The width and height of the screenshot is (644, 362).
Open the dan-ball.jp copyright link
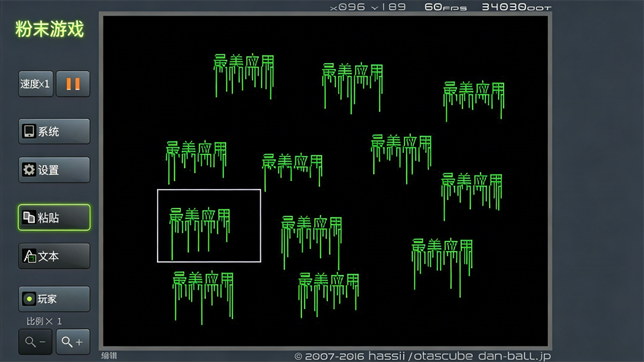tap(423, 356)
